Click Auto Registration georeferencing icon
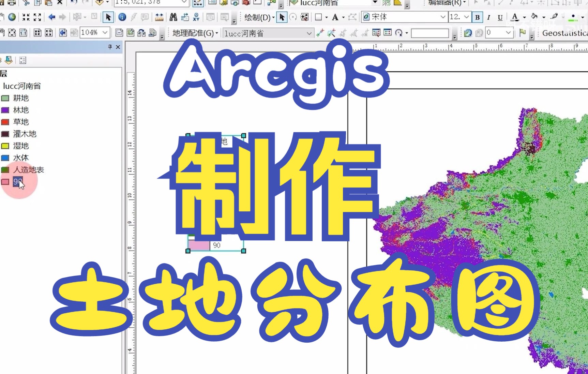The height and width of the screenshot is (374, 588). tap(331, 33)
